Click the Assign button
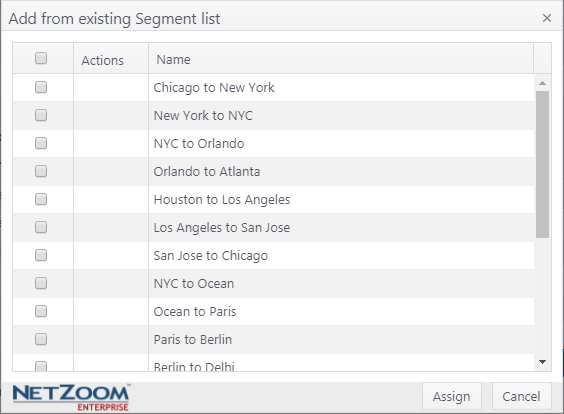 pos(452,396)
